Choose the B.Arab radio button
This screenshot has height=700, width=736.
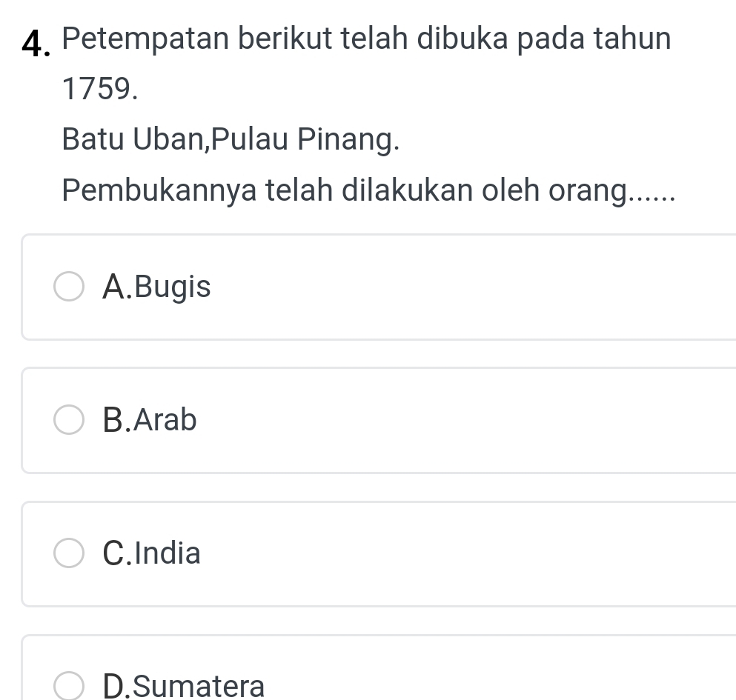point(70,421)
